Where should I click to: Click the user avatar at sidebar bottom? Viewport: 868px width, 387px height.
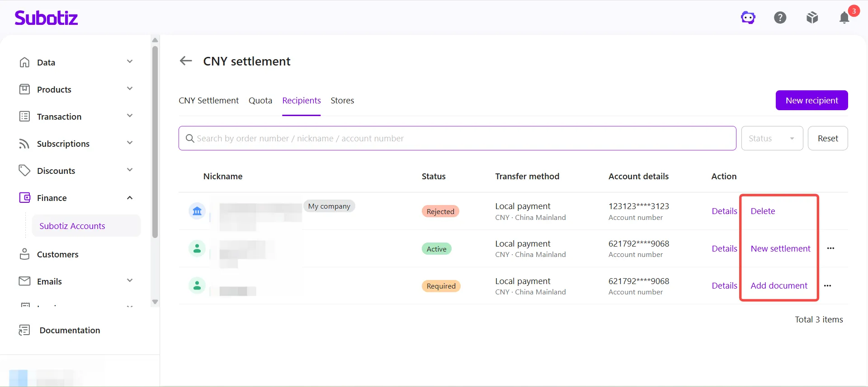coord(18,378)
